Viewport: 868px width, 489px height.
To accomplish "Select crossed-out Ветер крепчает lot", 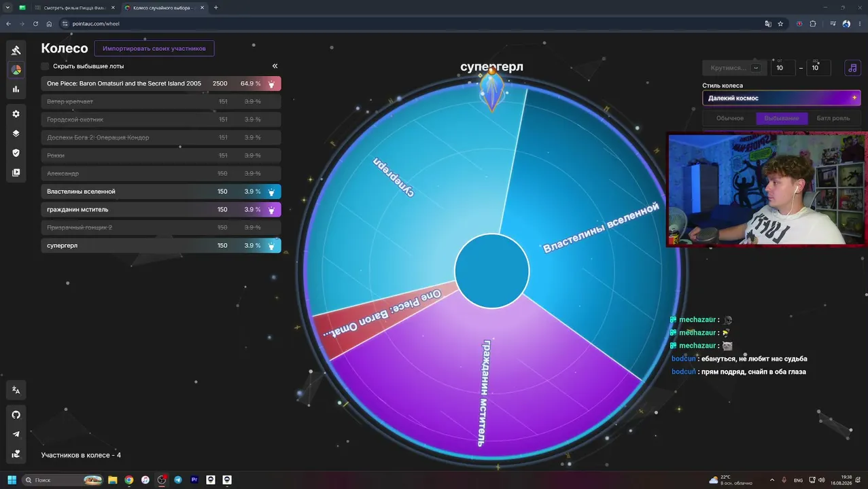I will tap(161, 101).
